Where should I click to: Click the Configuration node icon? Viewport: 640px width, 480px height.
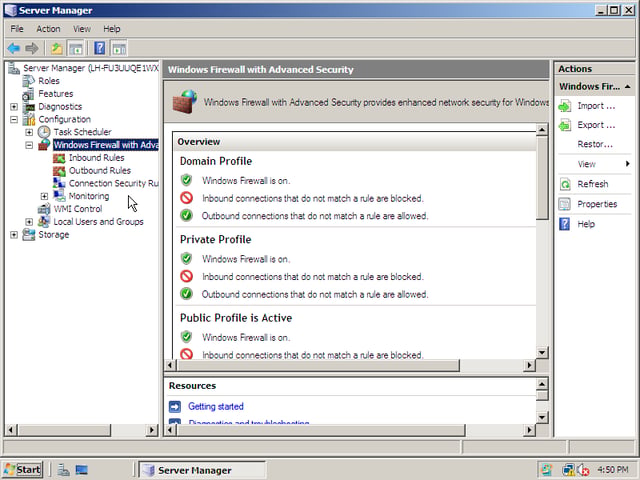[x=29, y=120]
